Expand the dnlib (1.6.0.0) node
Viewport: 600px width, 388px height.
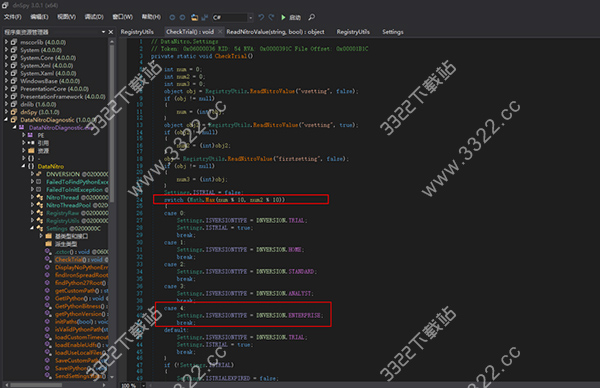pos(7,104)
